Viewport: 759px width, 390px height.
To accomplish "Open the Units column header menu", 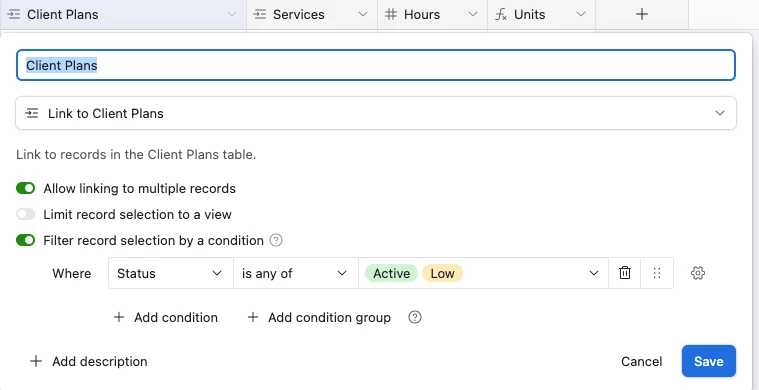I will (x=581, y=15).
